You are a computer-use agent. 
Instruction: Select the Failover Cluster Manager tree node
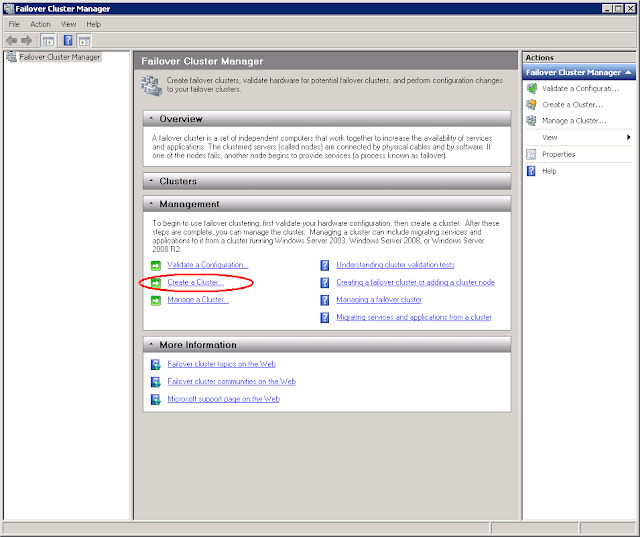[x=60, y=57]
